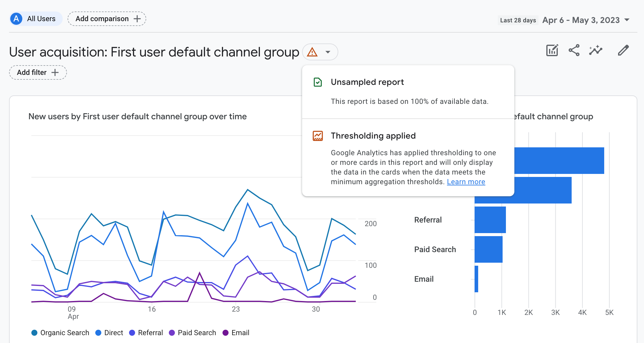Open the Learn more link
Screen dimensions: 644x343
coord(466,182)
